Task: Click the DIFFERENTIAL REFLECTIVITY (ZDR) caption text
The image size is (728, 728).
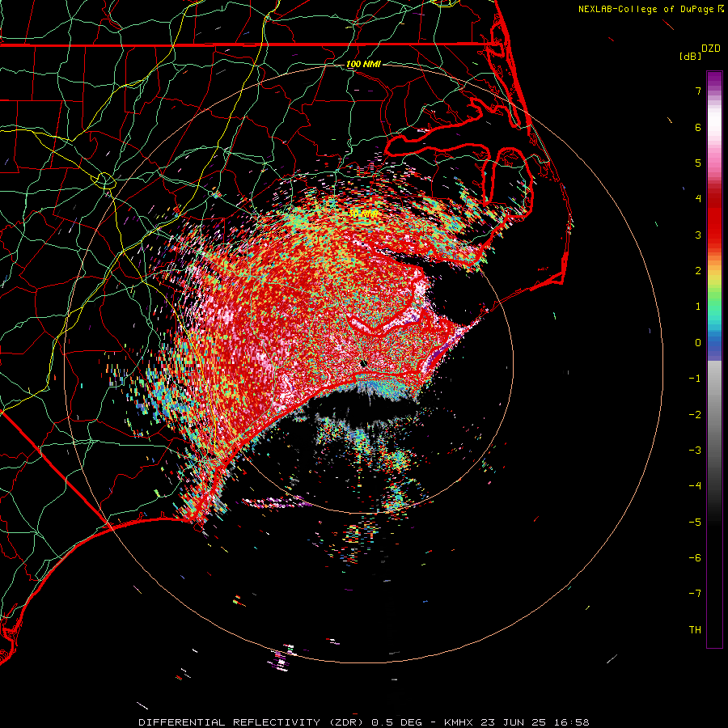Action: (x=253, y=722)
